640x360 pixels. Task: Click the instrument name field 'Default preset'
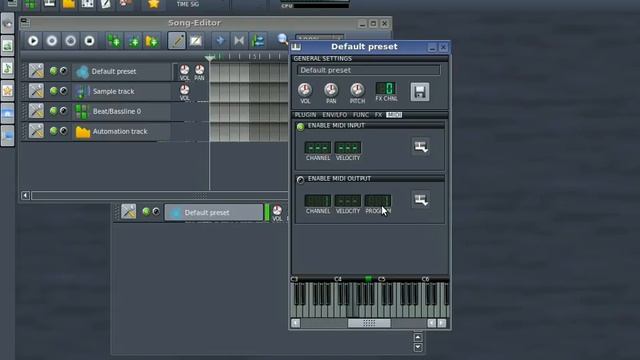[x=369, y=70]
